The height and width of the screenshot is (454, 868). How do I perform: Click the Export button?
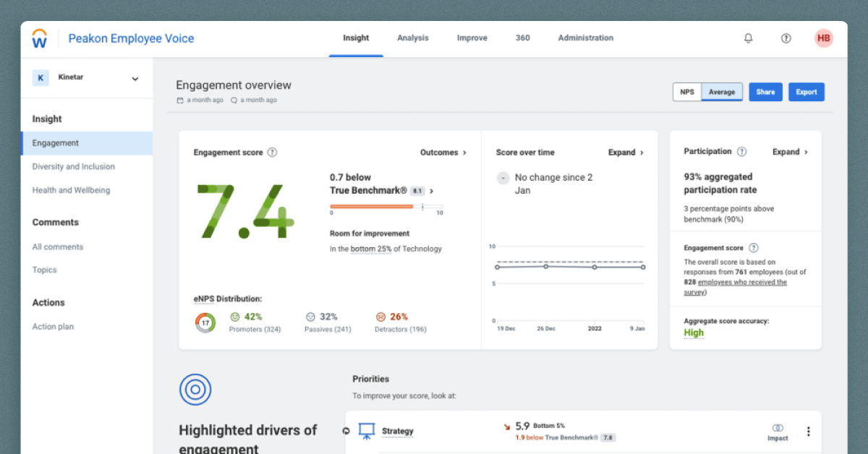click(807, 92)
